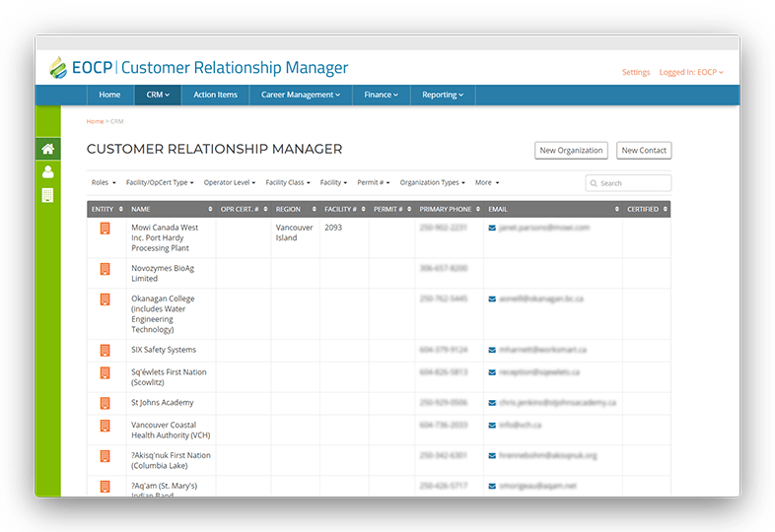Click the search magnifier icon
This screenshot has width=775, height=532.
coord(594,183)
